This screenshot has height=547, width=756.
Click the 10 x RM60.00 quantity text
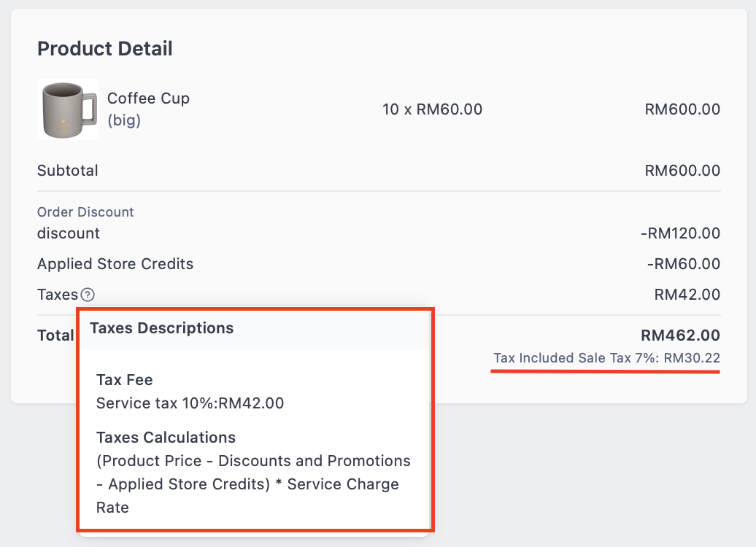point(432,110)
